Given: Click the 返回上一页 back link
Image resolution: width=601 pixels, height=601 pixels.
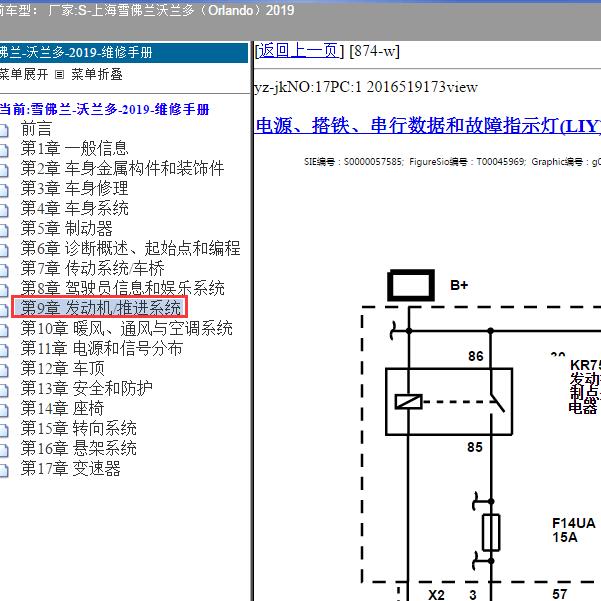Looking at the screenshot, I should point(298,50).
